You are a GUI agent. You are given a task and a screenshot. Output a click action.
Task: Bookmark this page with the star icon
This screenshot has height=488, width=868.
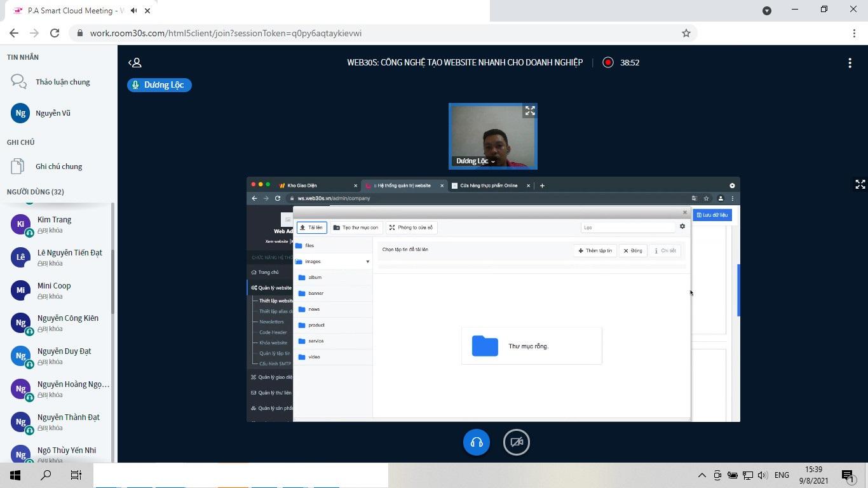pyautogui.click(x=686, y=33)
